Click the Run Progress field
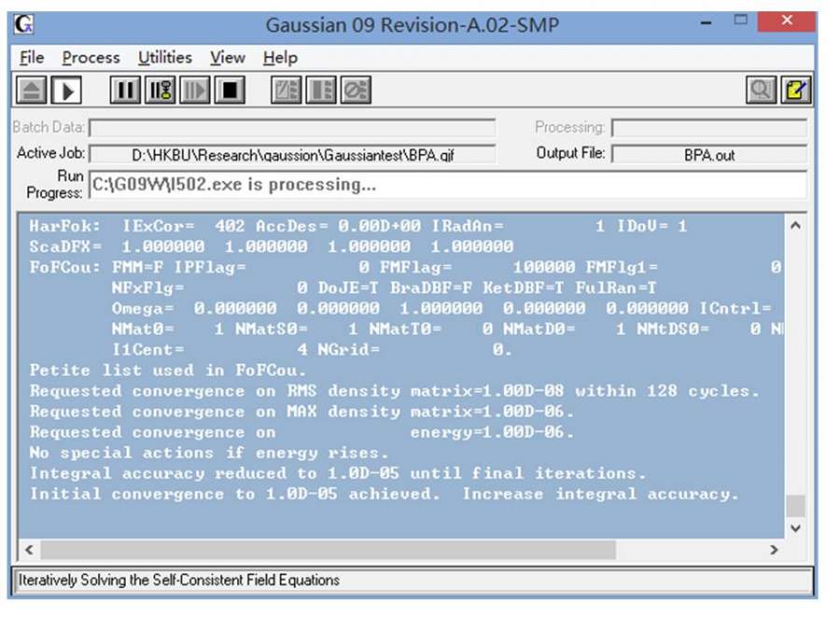Viewport: 840px width, 630px height. pyautogui.click(x=448, y=184)
